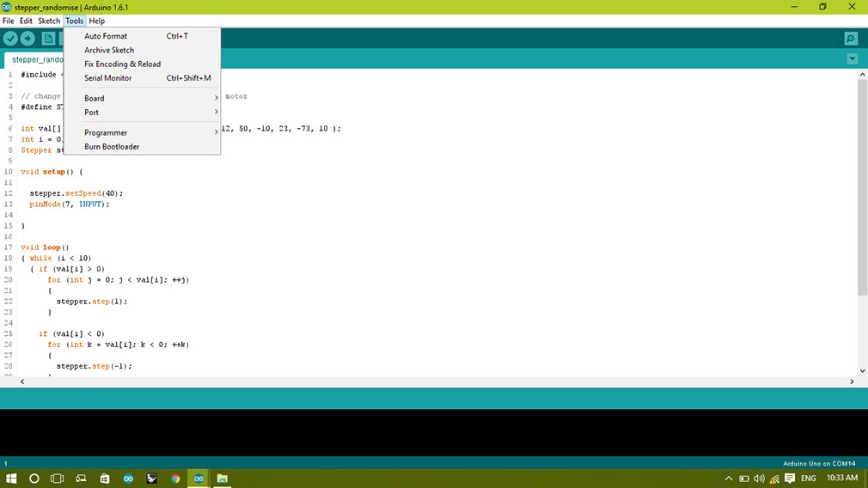Viewport: 868px width, 488px height.
Task: Choose Burn Bootloader menu entry
Action: [x=143, y=147]
